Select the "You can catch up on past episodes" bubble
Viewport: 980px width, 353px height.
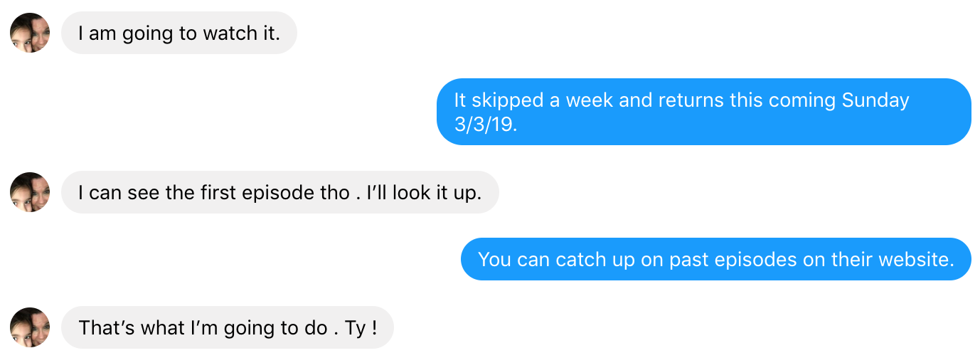pyautogui.click(x=715, y=260)
